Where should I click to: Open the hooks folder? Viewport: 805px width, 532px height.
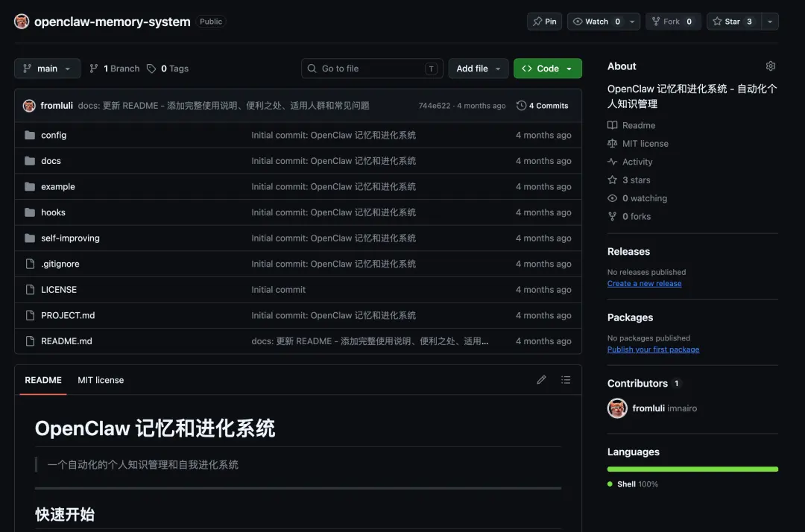click(x=53, y=212)
